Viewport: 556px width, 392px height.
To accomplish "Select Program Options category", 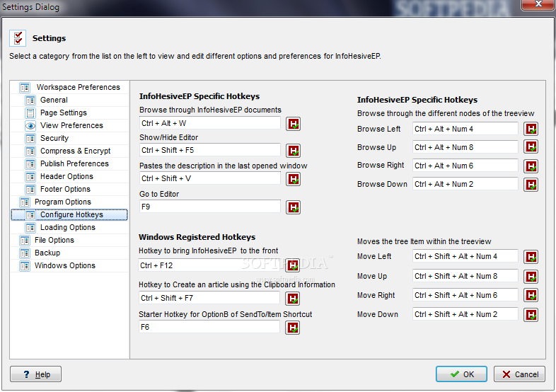I will [63, 202].
